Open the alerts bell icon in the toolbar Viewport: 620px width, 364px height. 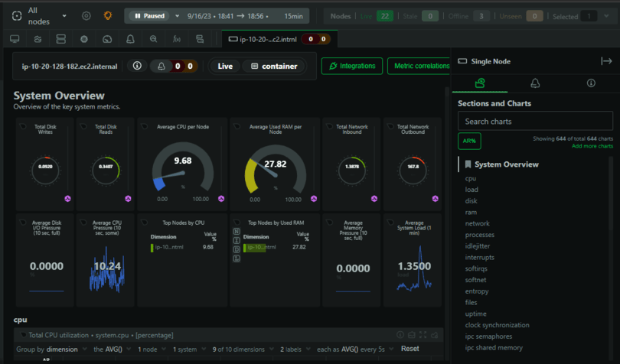pyautogui.click(x=130, y=39)
